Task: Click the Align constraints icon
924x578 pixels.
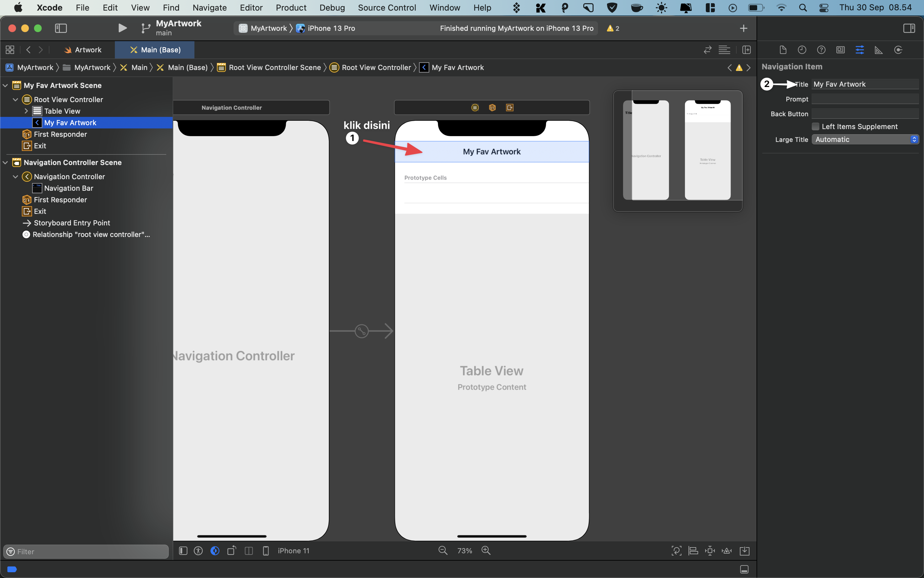Action: click(x=693, y=550)
